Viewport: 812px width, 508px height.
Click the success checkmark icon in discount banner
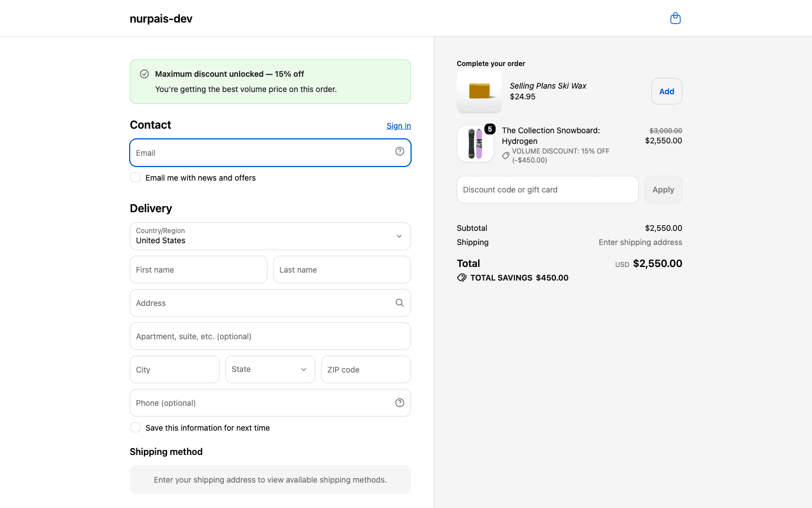point(144,74)
